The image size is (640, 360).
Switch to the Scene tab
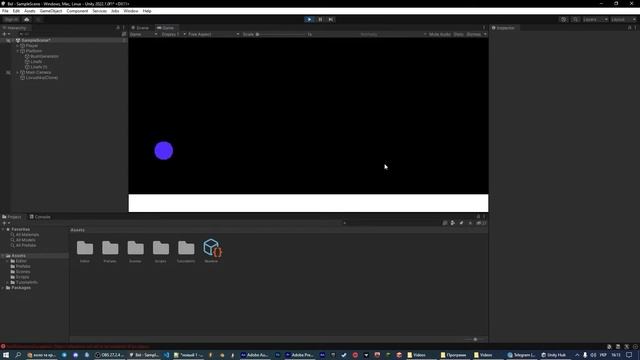[140, 28]
